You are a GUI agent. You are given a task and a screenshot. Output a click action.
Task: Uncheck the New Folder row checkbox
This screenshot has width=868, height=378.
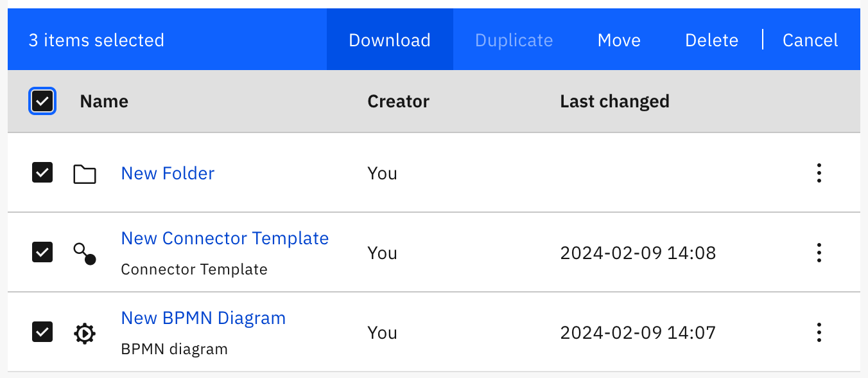(x=42, y=173)
